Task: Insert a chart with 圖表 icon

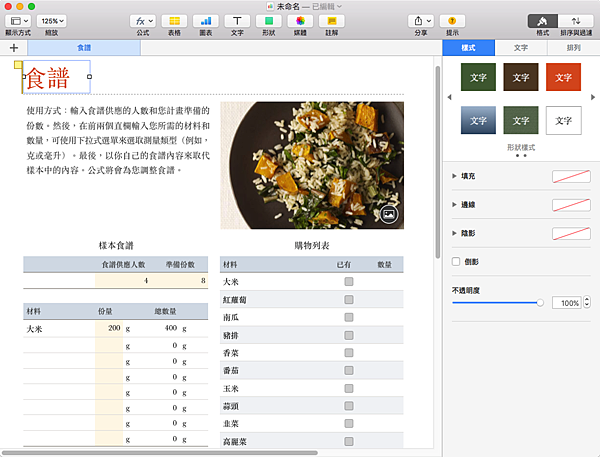Action: coord(206,20)
